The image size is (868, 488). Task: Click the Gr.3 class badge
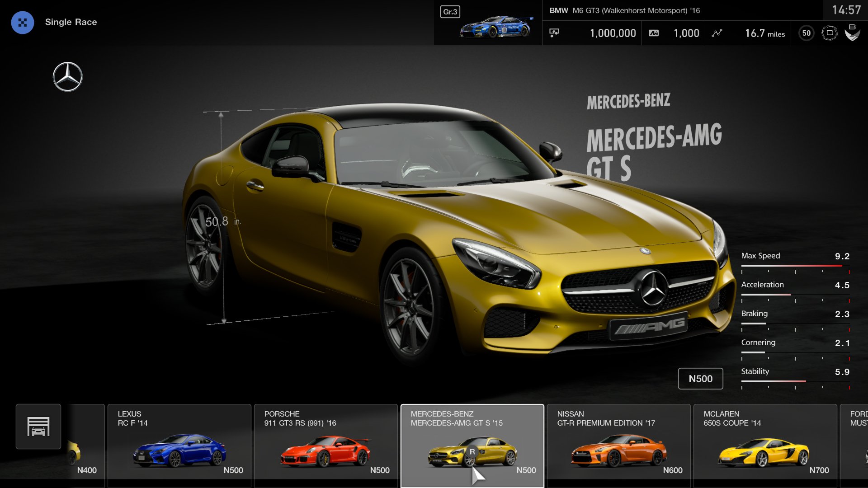450,12
